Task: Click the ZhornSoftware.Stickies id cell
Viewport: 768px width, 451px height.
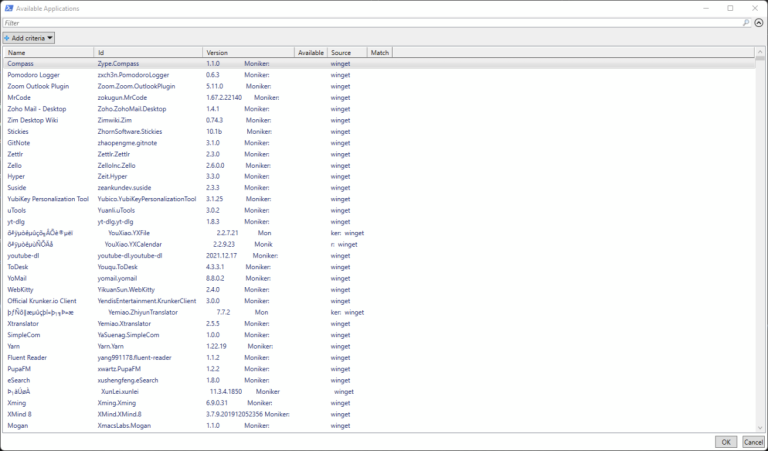Action: point(129,132)
